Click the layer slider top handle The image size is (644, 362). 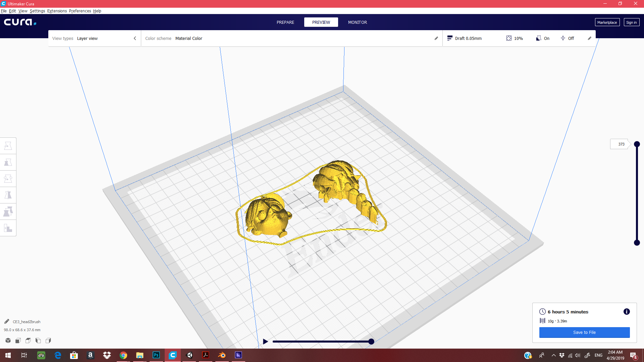click(x=637, y=144)
